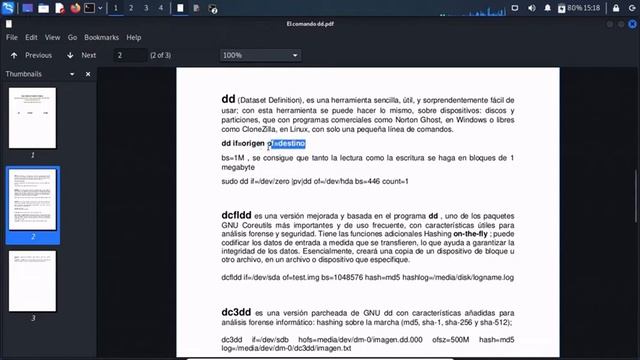Go to the Next page
The width and height of the screenshot is (640, 360).
click(x=81, y=55)
